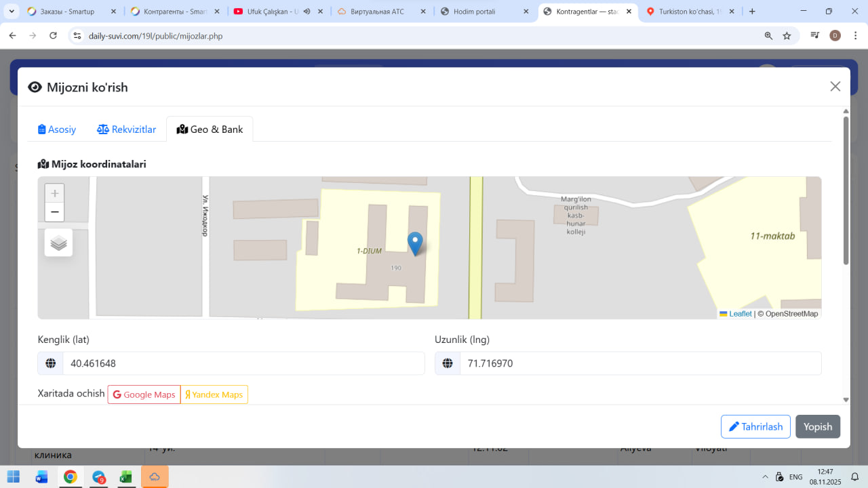This screenshot has width=868, height=488.
Task: Click the dialog's vertical scrollbar
Action: pos(846,190)
